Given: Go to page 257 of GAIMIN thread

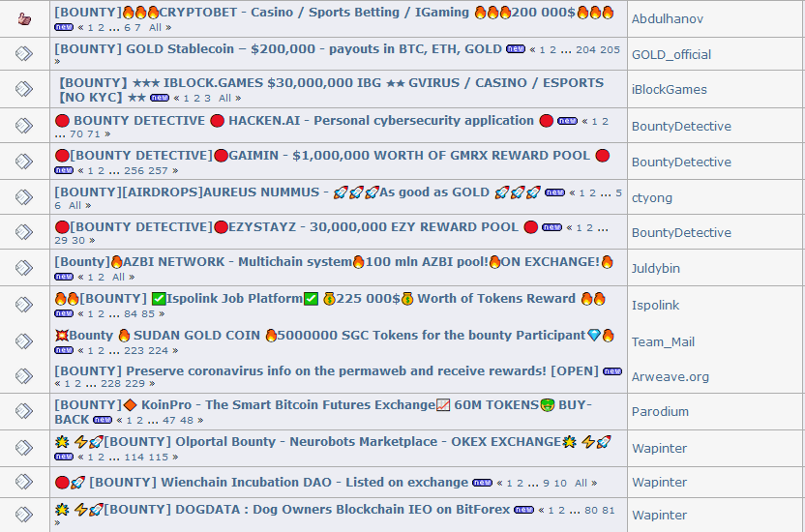Looking at the screenshot, I should click(158, 171).
